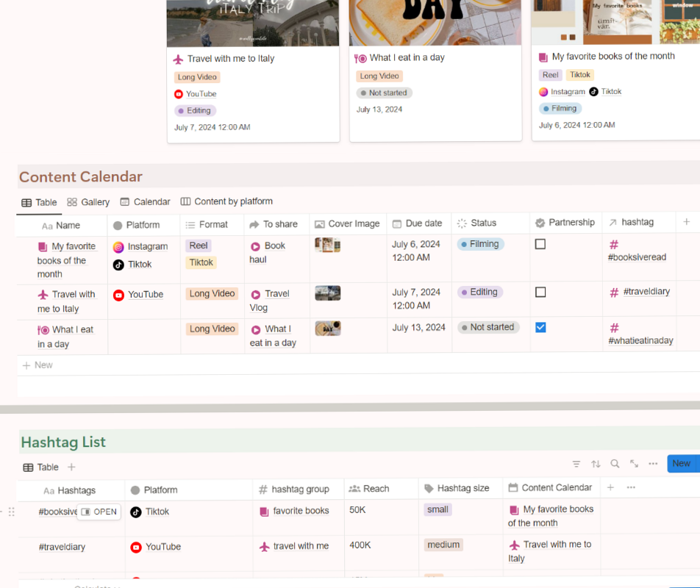Add a new property with the + in Content Calendar header
Screen dimensions: 700x588
687,223
